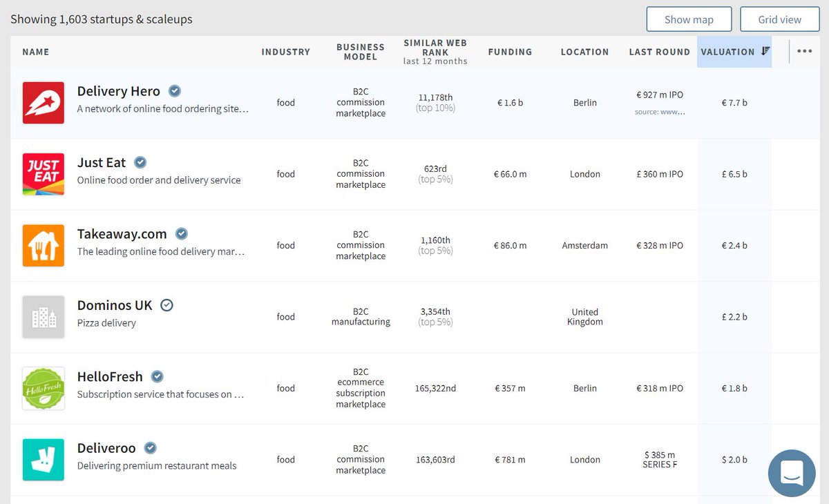Click '€ 318 m IPO' last round cell
829x504 pixels.
[660, 388]
